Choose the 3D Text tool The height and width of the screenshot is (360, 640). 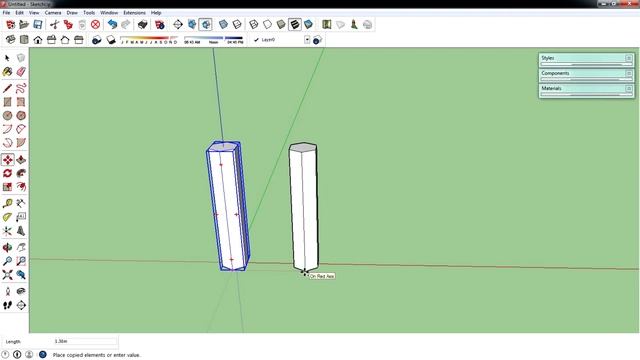[x=21, y=231]
